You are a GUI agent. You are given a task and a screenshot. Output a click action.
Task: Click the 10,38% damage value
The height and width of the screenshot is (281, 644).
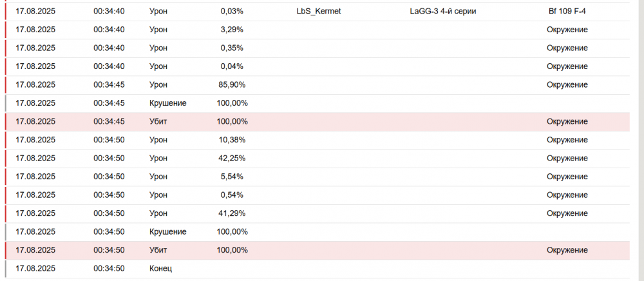(x=232, y=140)
